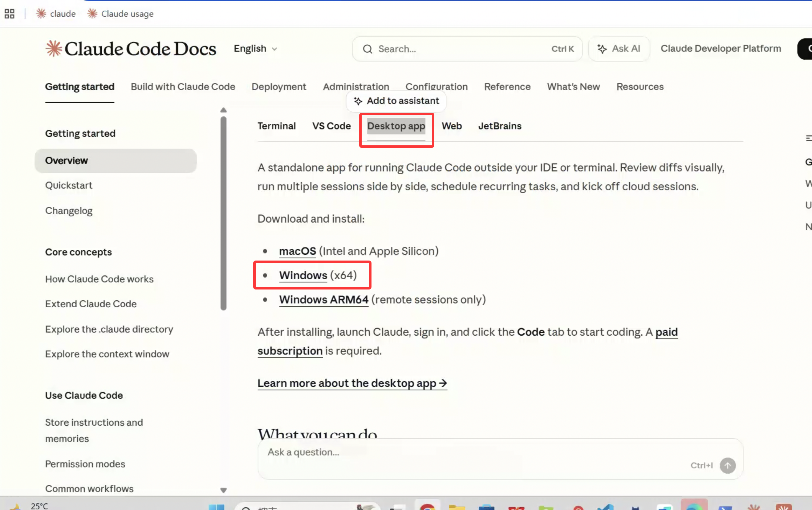The width and height of the screenshot is (812, 510).
Task: Click the "Download and install:" text
Action: [311, 219]
